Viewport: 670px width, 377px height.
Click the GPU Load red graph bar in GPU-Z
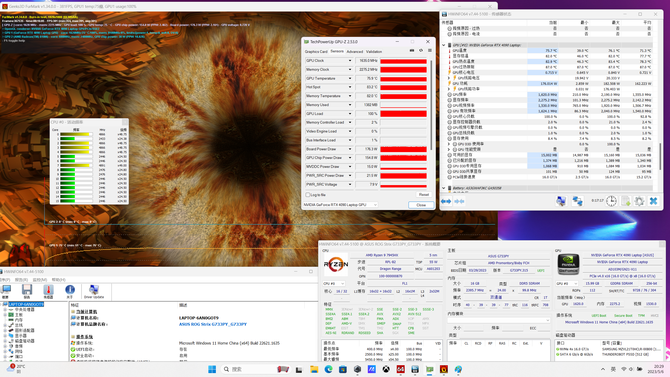(x=403, y=114)
